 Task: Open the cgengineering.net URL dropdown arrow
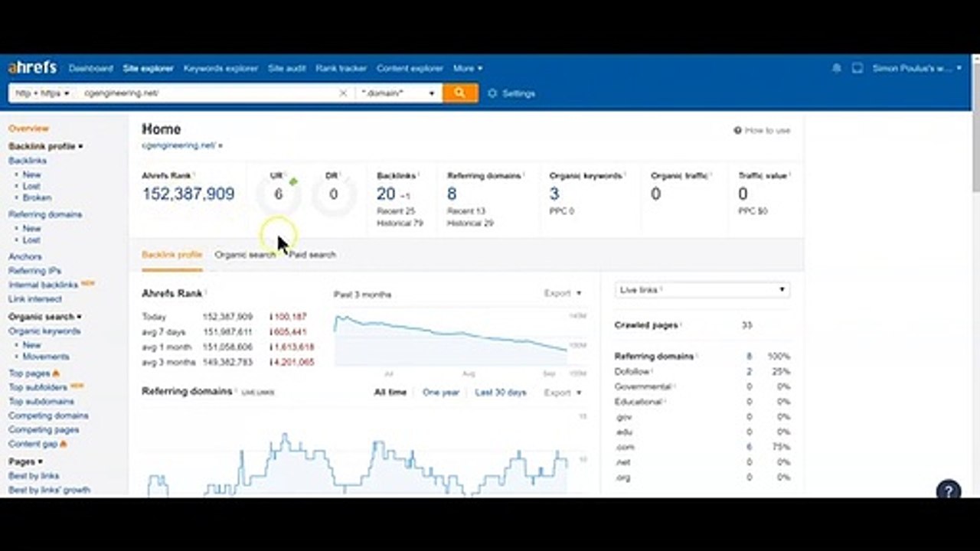(220, 145)
